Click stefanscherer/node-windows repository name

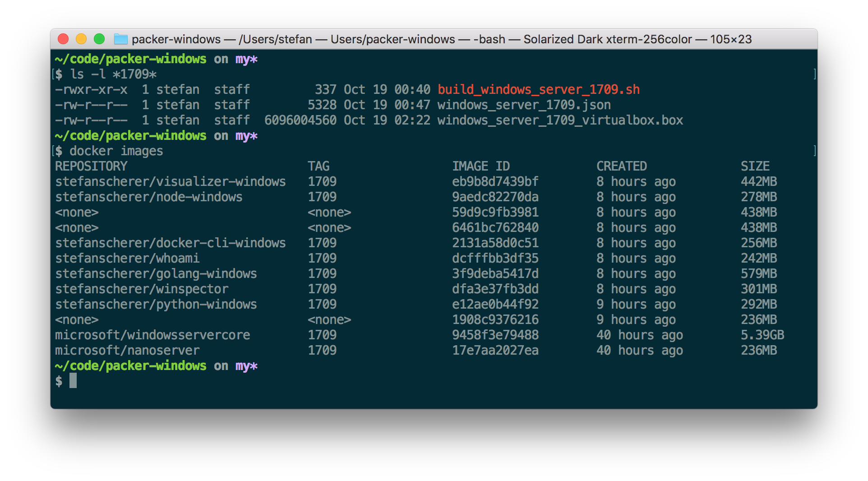coord(149,197)
